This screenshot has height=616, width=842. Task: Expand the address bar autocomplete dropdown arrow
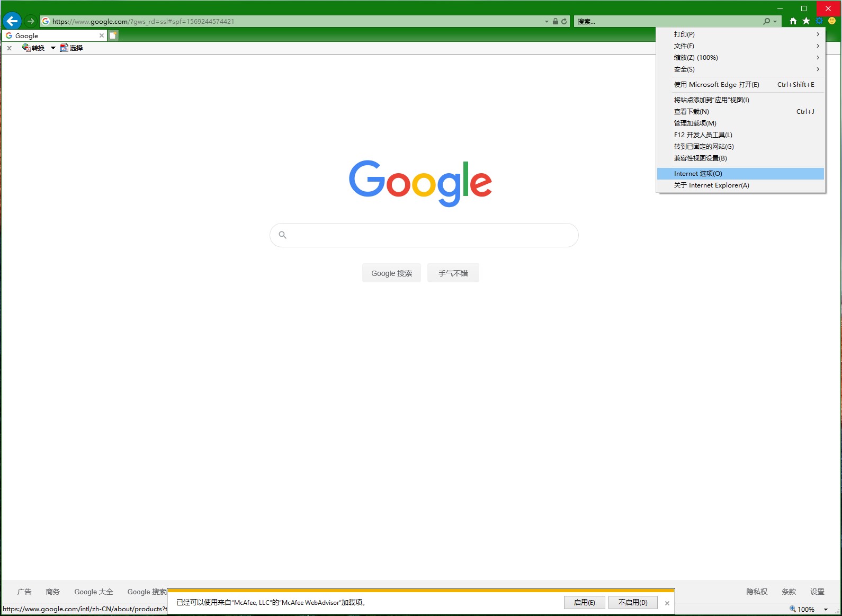[x=547, y=21]
